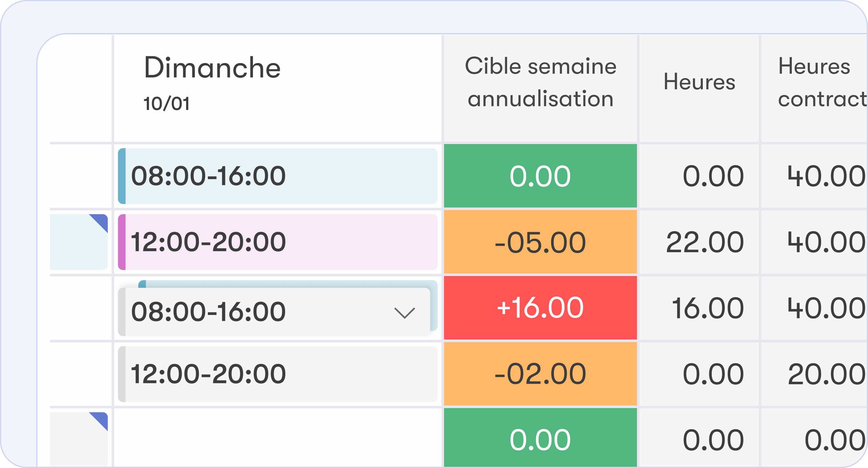Click the grey 12:00-20:00 shift block

point(278,374)
